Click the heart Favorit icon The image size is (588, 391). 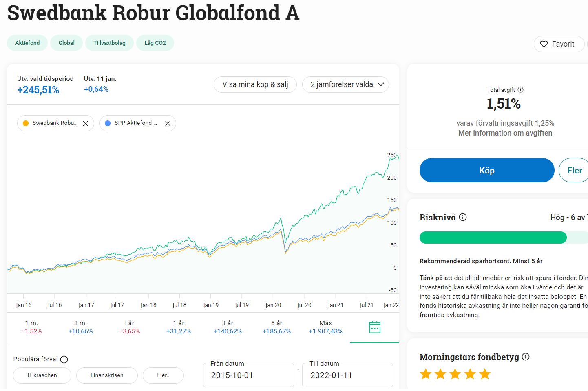click(544, 44)
